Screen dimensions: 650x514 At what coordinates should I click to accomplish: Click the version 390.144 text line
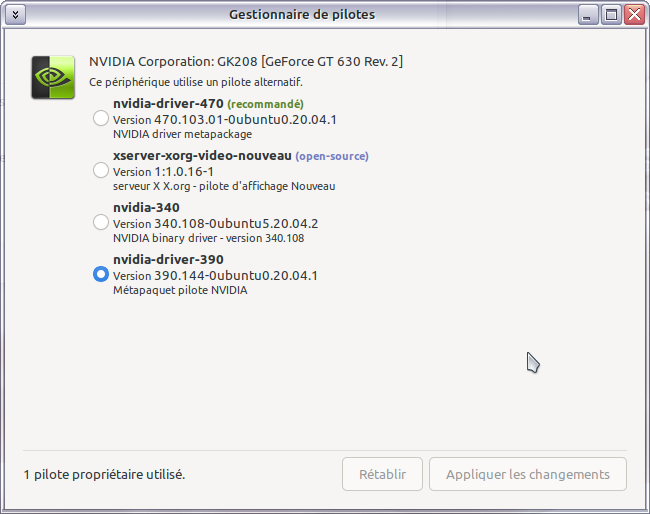coord(215,275)
